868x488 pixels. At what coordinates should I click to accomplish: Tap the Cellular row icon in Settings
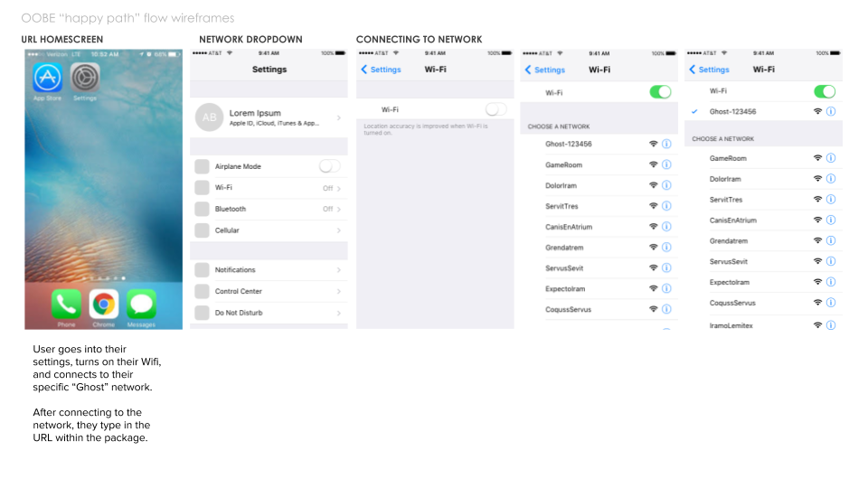point(202,230)
